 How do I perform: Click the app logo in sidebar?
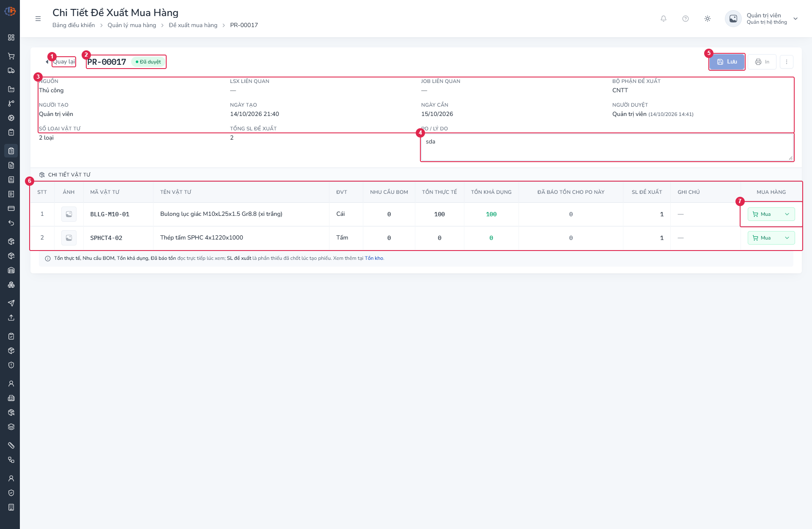tap(10, 11)
